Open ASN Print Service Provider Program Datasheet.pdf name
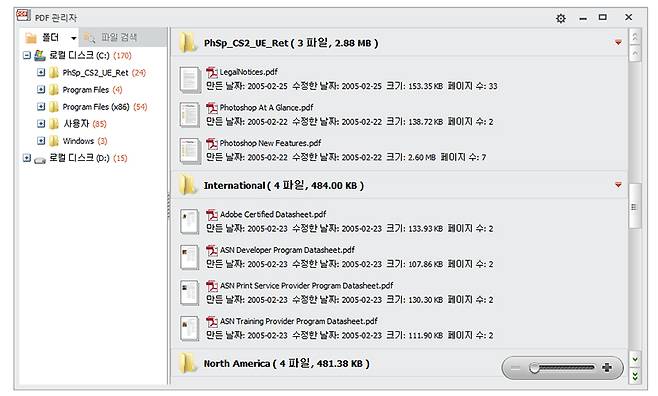This screenshot has width=658, height=396. 306,286
